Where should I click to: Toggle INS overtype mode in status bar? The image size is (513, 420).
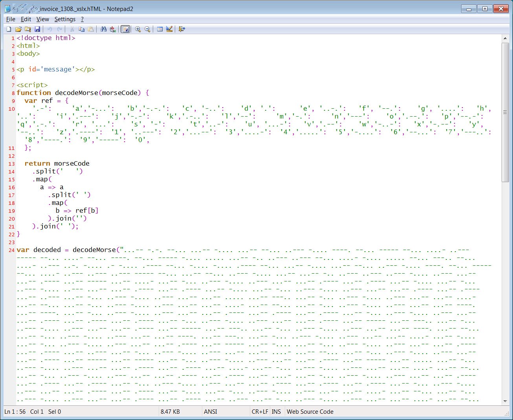(276, 411)
